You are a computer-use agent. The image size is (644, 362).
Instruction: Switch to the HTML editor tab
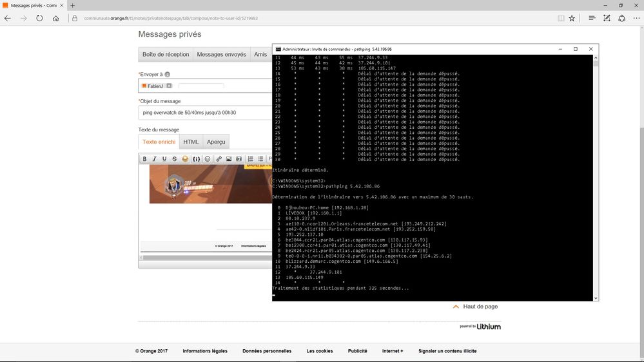pyautogui.click(x=191, y=142)
